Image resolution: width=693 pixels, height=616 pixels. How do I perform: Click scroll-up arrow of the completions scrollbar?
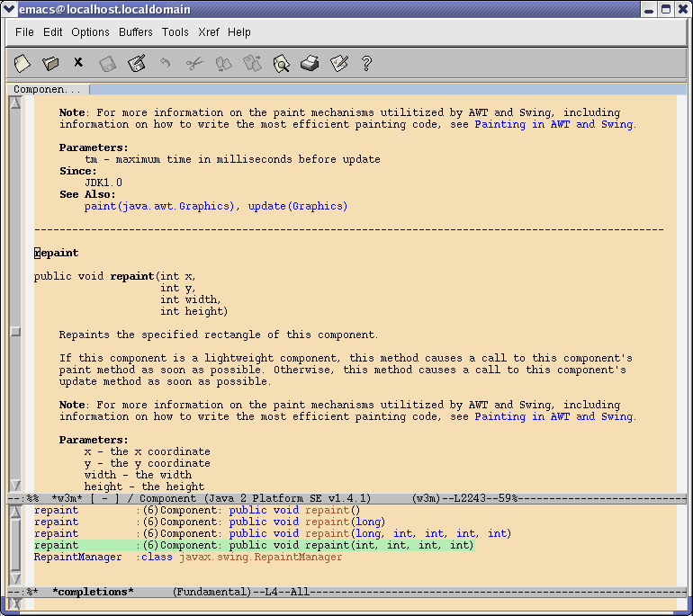tap(15, 512)
